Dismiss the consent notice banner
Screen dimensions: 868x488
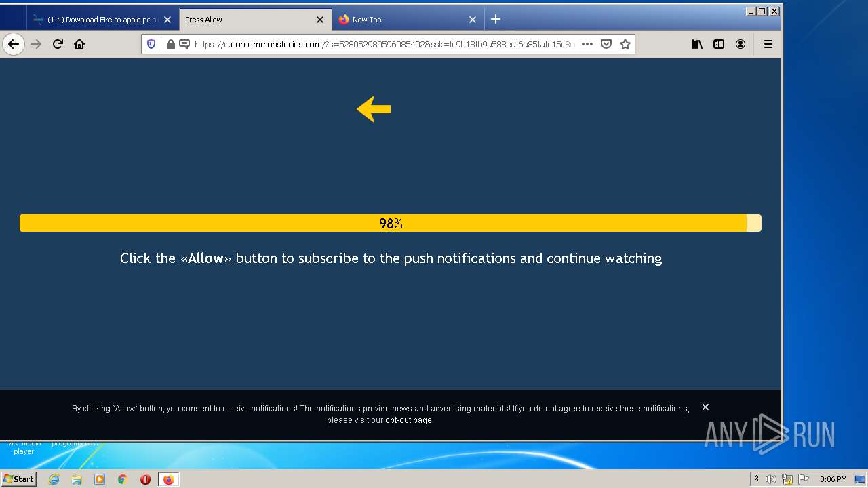pyautogui.click(x=705, y=407)
